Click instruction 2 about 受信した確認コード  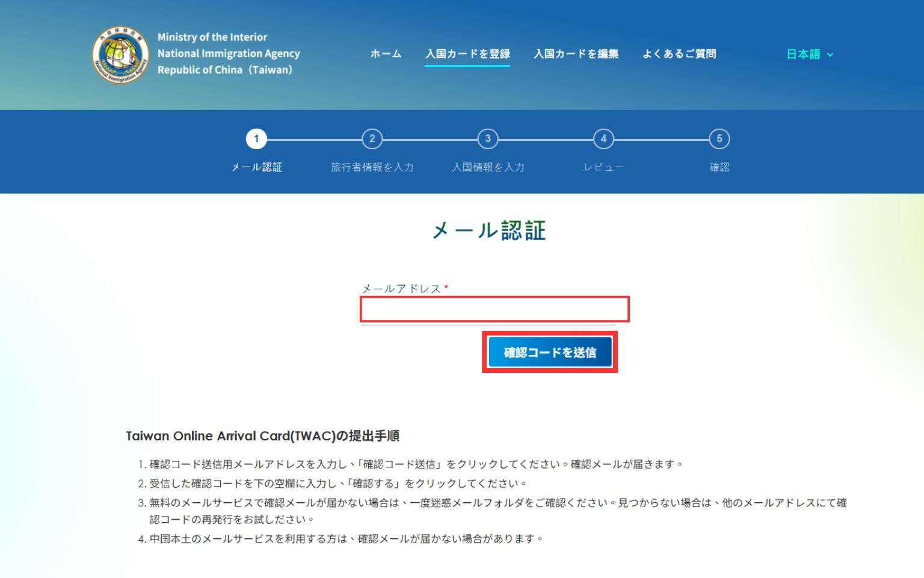[339, 484]
